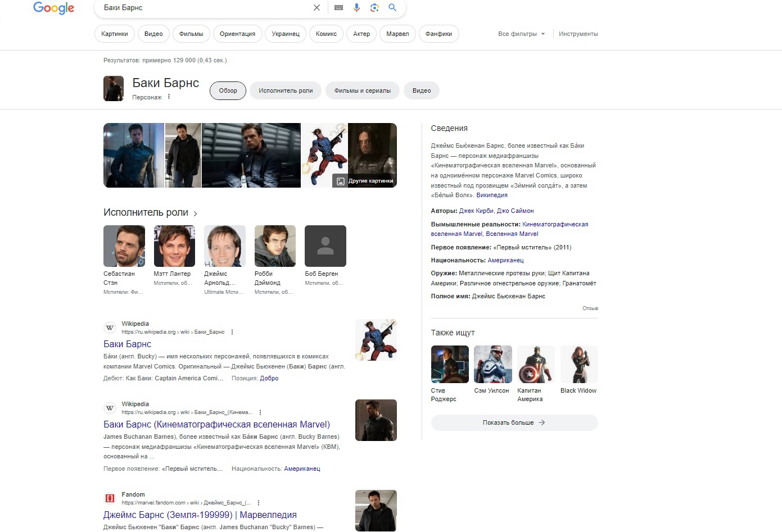Viewport: 782px width, 532px height.
Task: Switch to Обзор tab
Action: point(228,90)
